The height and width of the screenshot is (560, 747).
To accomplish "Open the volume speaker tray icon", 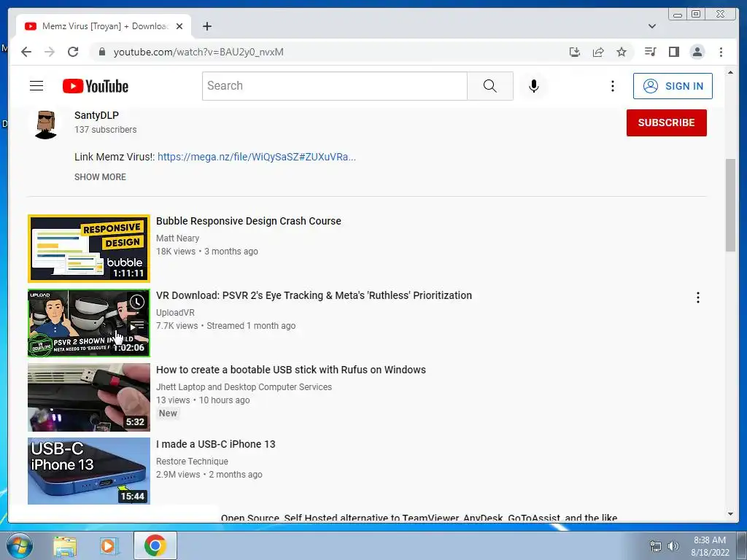I will (673, 546).
